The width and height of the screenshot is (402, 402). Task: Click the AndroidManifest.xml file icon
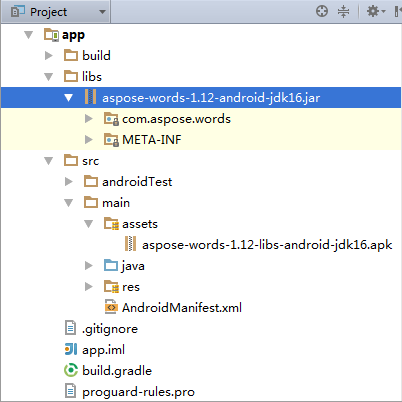click(x=111, y=307)
